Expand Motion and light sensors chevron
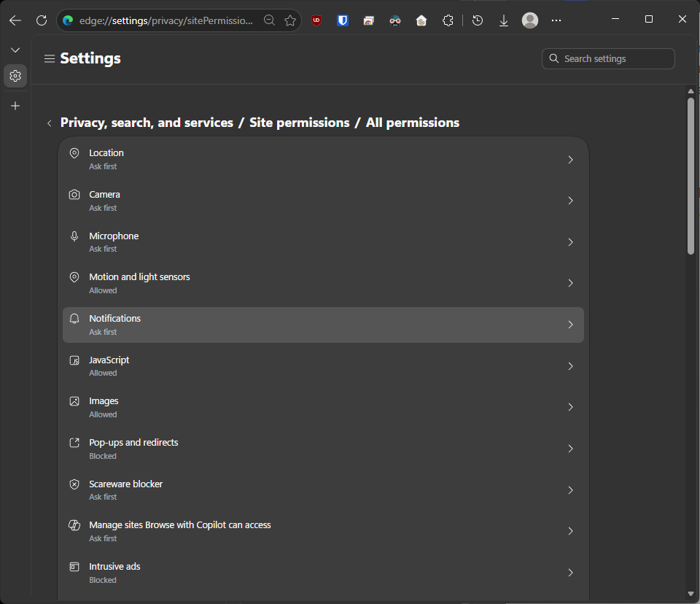 tap(570, 283)
